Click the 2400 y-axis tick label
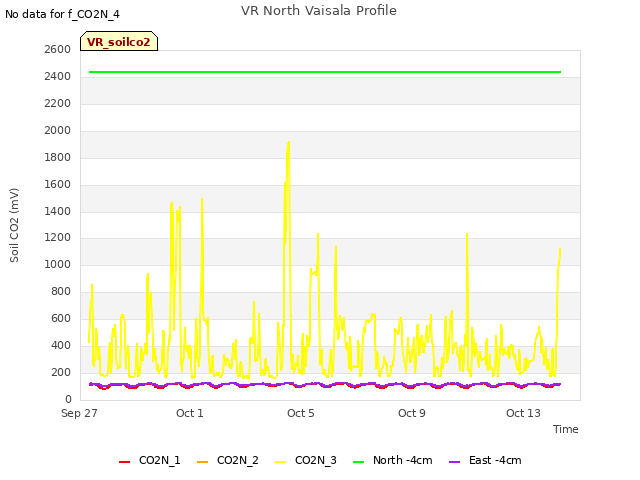The height and width of the screenshot is (480, 640). pos(58,76)
